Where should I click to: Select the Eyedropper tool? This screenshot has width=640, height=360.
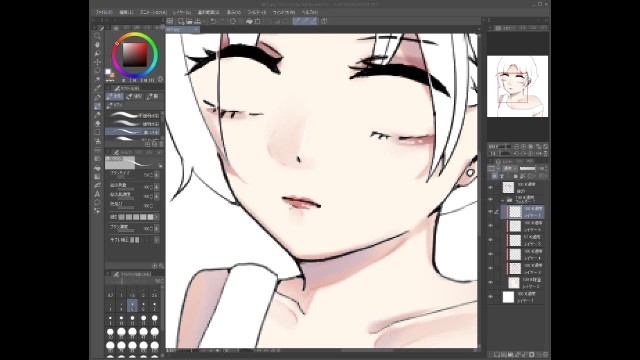97,88
